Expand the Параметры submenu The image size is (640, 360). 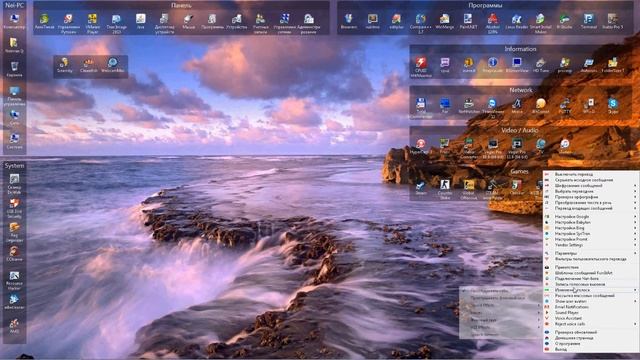[591, 253]
